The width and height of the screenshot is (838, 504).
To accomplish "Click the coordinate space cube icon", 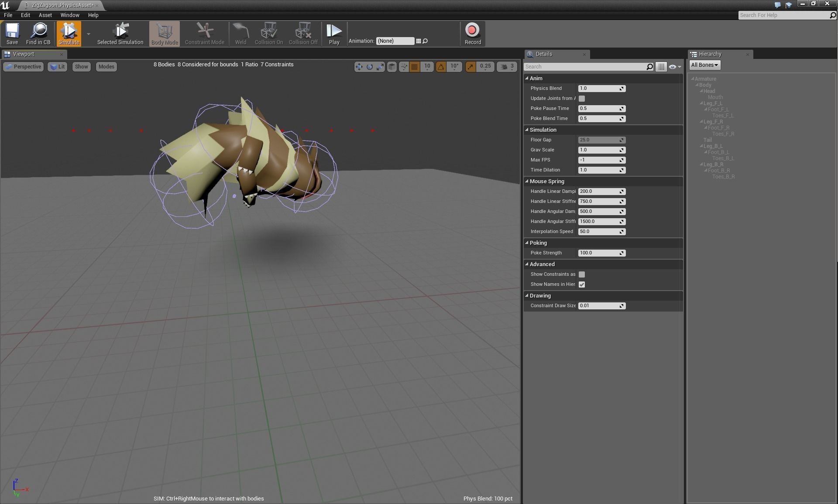I will [392, 67].
